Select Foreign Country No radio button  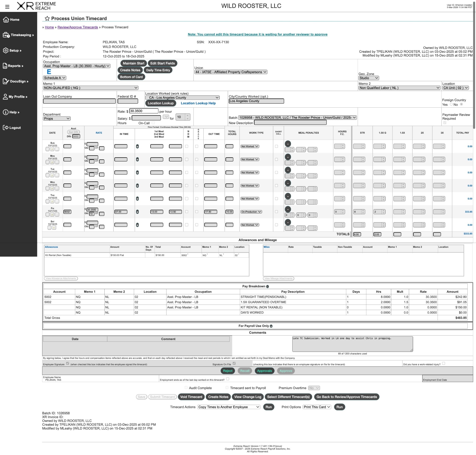click(461, 104)
